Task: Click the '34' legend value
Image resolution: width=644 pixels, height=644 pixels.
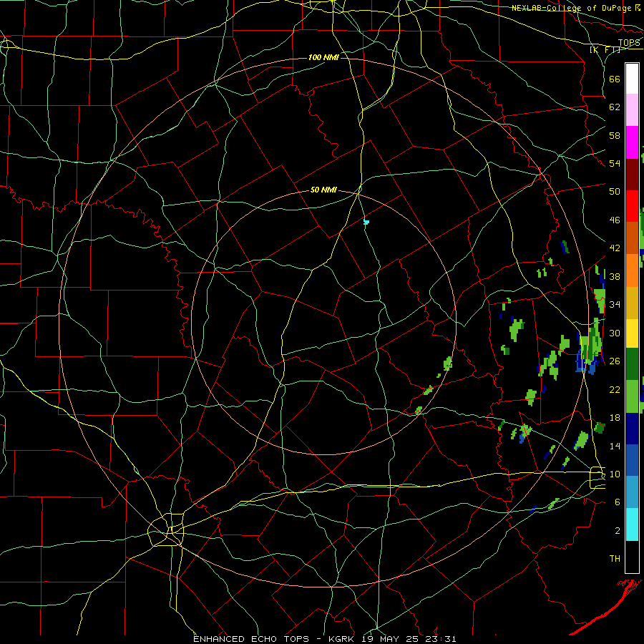Action: (615, 305)
